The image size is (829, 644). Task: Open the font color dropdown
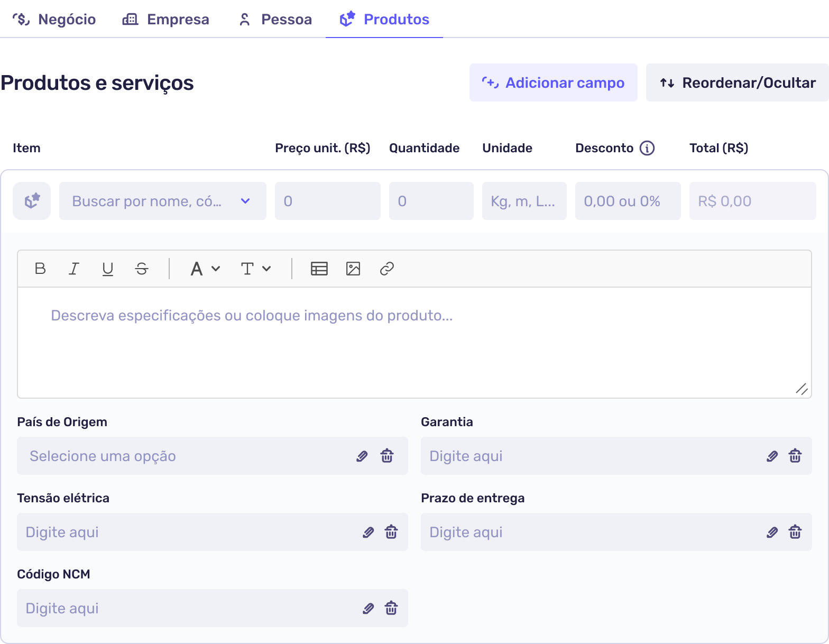[205, 269]
